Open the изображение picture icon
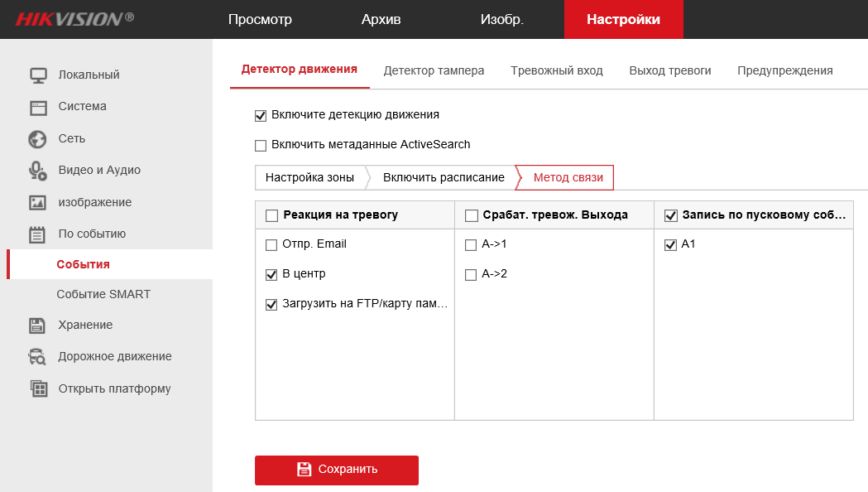 click(x=37, y=203)
